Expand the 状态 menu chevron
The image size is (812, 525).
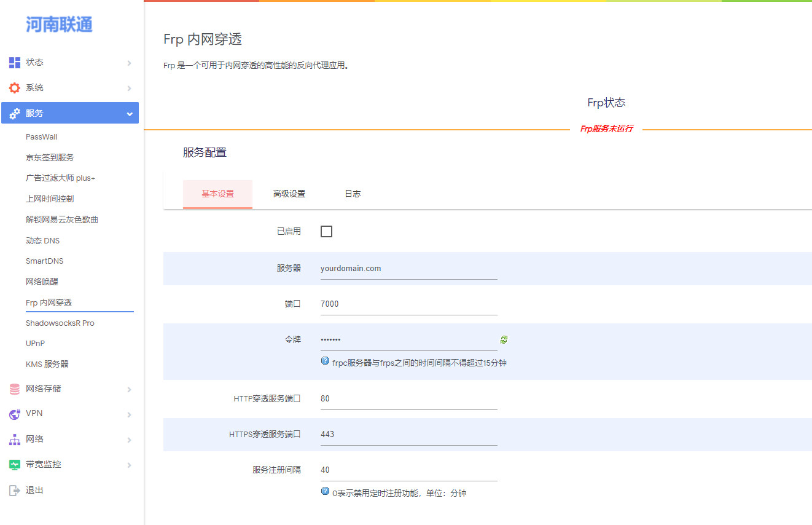(x=129, y=63)
